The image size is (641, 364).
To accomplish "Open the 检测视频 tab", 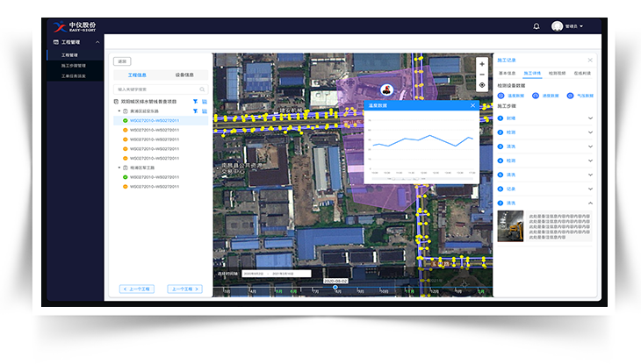I will point(557,73).
